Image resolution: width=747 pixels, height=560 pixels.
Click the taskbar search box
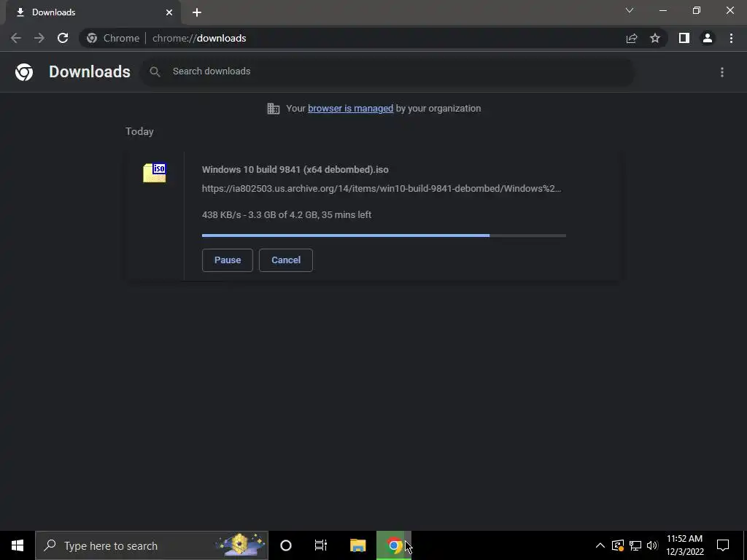pos(152,545)
